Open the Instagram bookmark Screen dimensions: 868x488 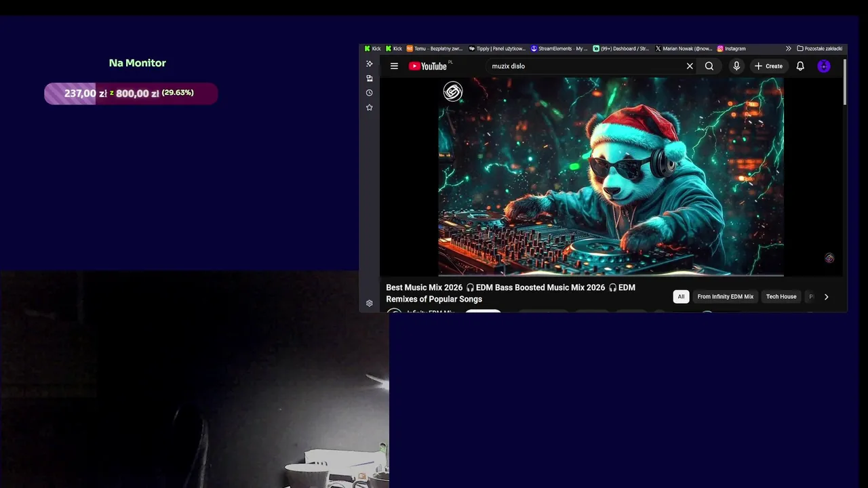pos(732,49)
